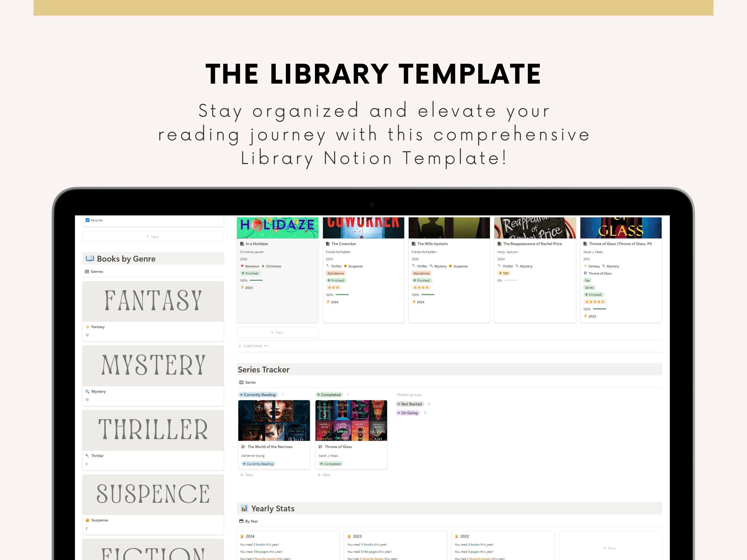Open the MYSTERY genre cover
Screen dimensions: 747x560
point(153,366)
